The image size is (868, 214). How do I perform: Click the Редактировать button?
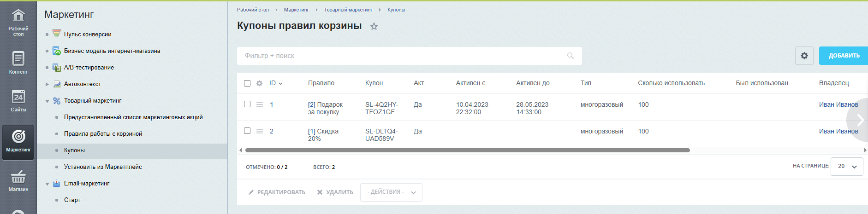277,192
